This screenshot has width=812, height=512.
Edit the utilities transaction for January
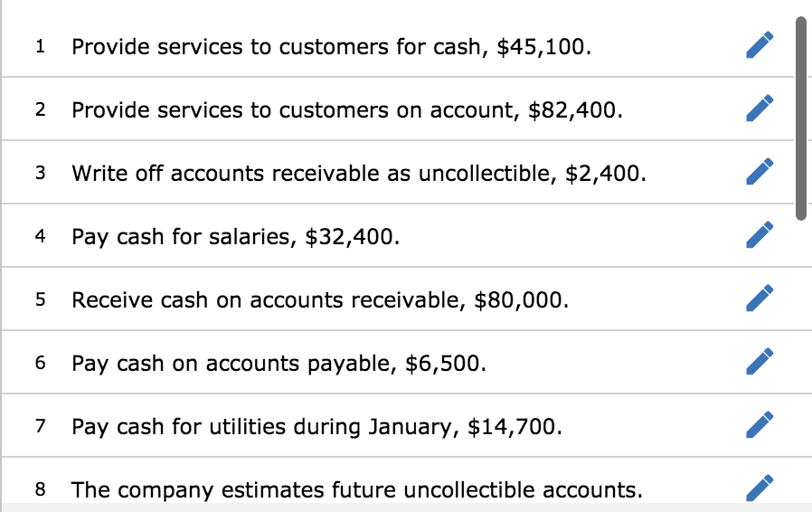760,424
